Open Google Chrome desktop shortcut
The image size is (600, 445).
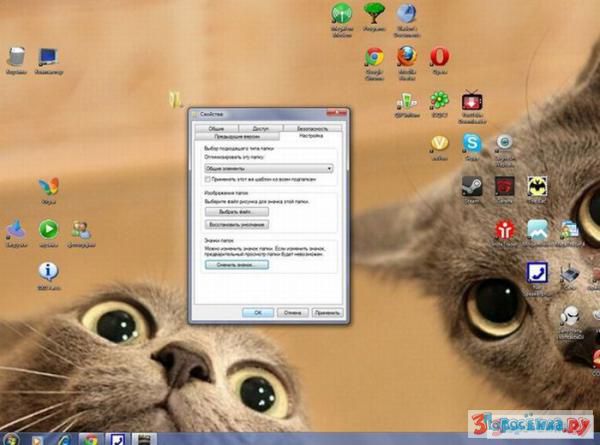point(375,58)
